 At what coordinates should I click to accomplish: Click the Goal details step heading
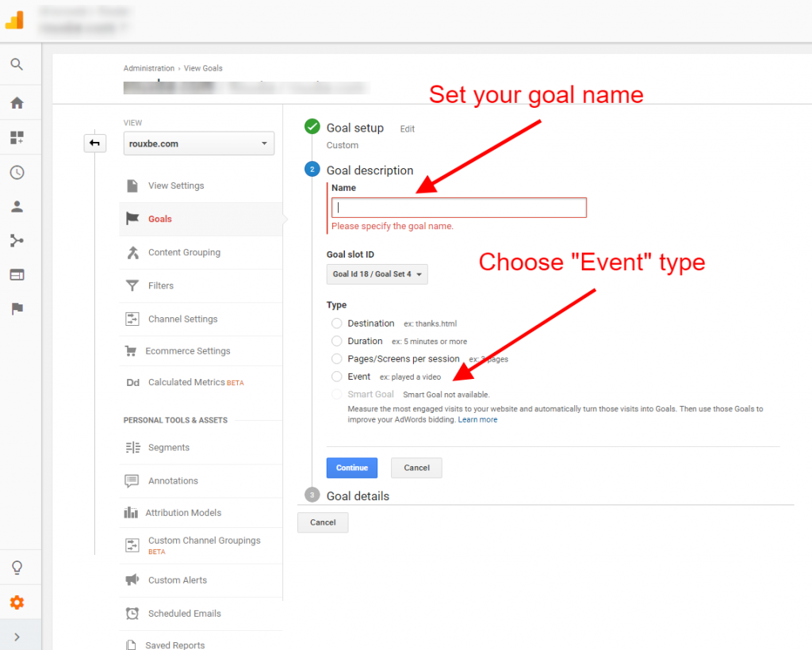358,496
